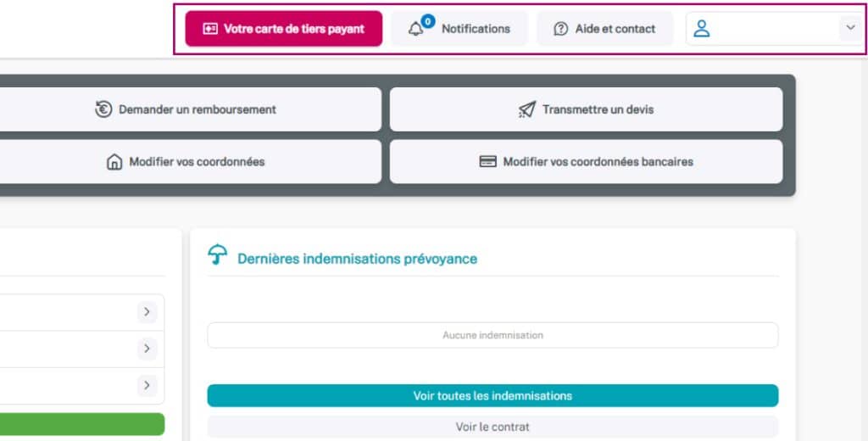Click the tiers payant card icon

click(210, 29)
